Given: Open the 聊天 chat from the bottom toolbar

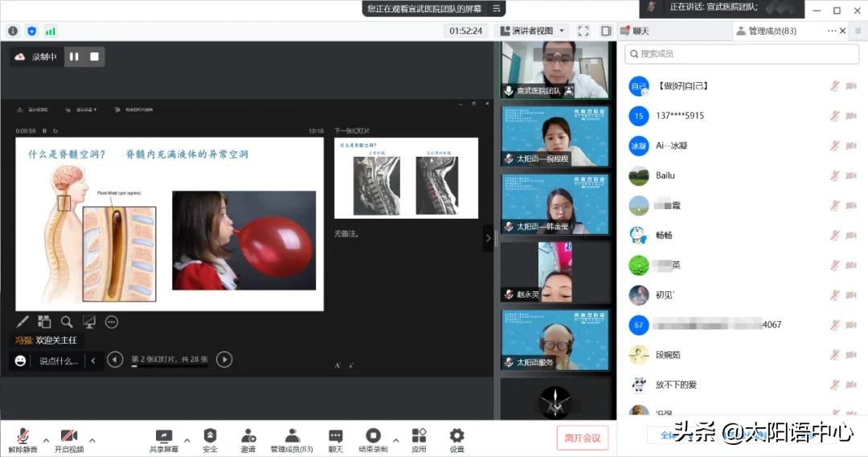Looking at the screenshot, I should pos(335,440).
